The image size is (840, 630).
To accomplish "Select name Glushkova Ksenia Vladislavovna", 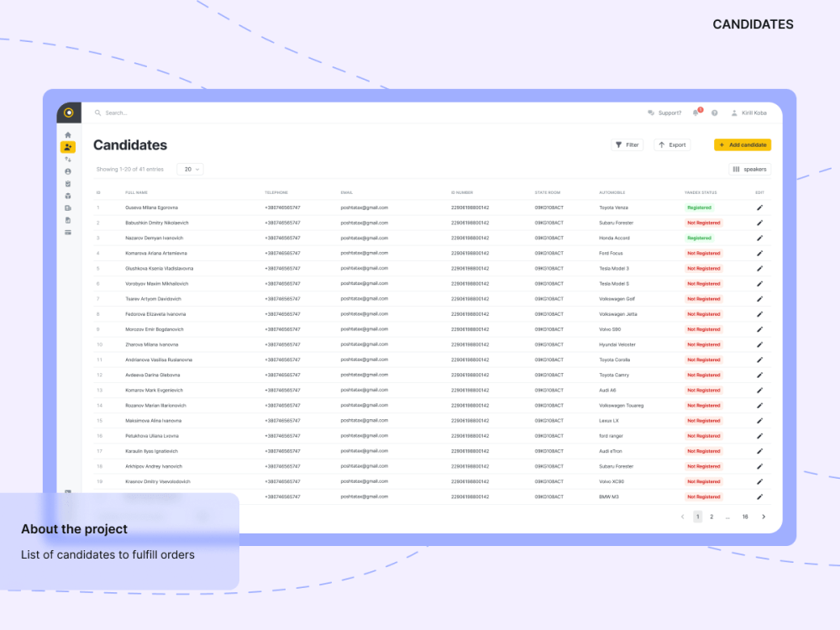I will click(x=159, y=269).
